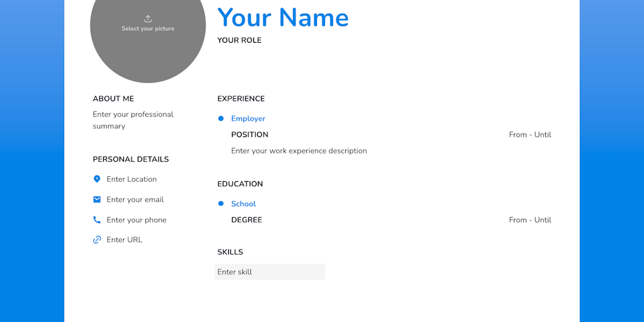Click the email envelope icon

point(97,199)
